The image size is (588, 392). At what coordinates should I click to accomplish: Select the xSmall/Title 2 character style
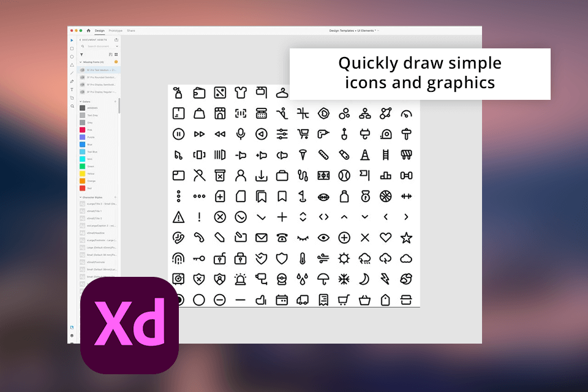click(98, 218)
